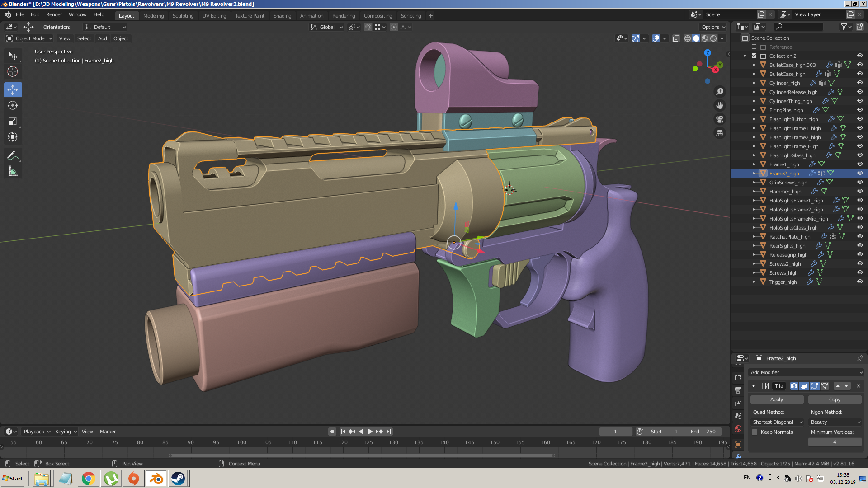Open the File menu
Viewport: 868px width, 488px height.
click(20, 14)
